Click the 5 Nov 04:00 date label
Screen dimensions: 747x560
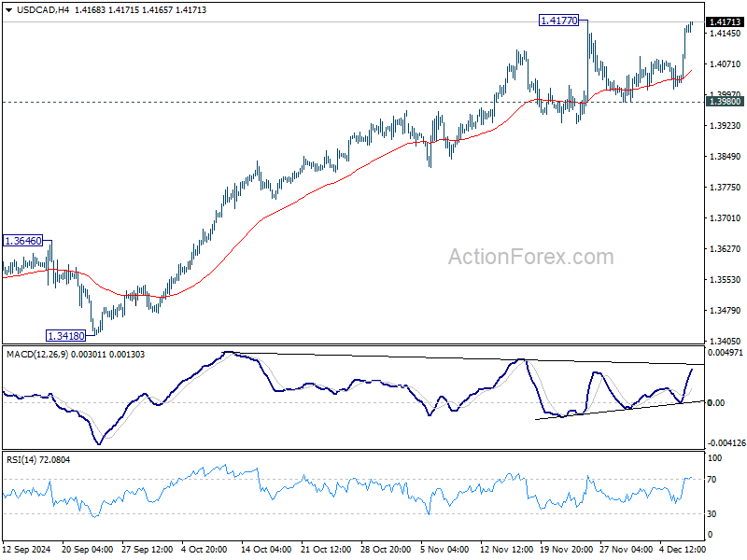click(x=445, y=550)
